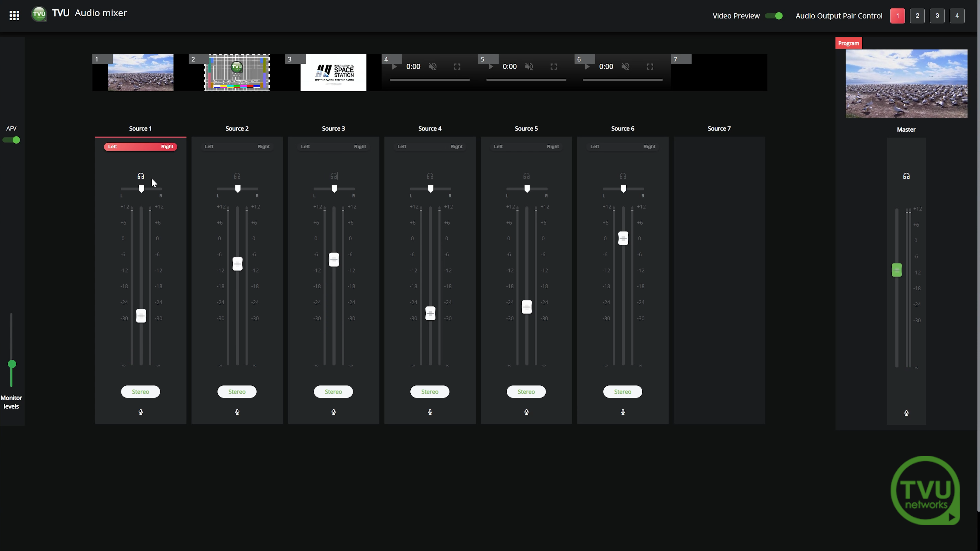
Task: Click the headphone monitor icon on Source 1
Action: [141, 176]
